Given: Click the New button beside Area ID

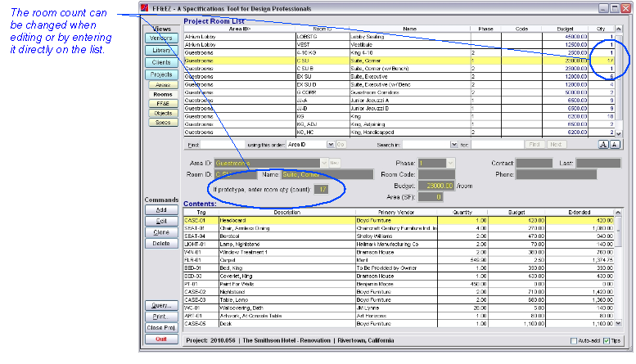Looking at the screenshot, I should (x=334, y=163).
